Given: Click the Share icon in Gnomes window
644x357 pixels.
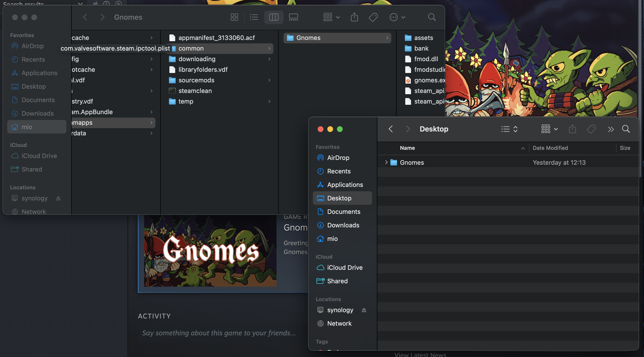Looking at the screenshot, I should coord(354,17).
